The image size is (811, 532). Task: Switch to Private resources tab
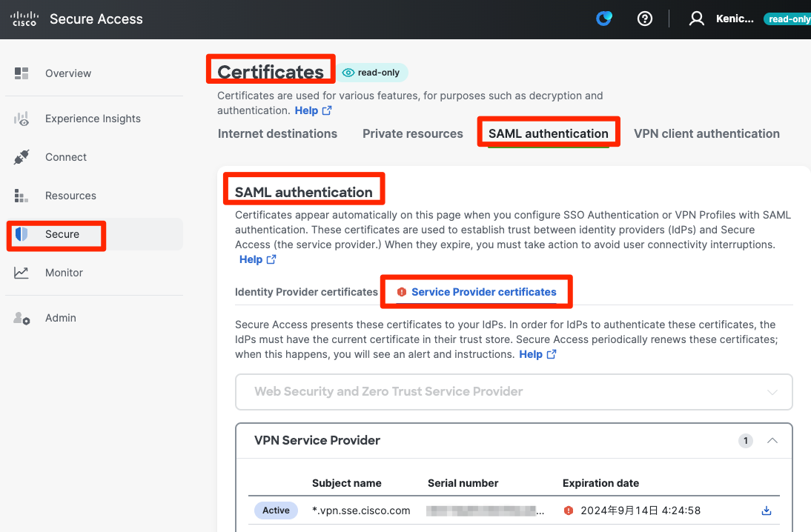click(x=412, y=134)
